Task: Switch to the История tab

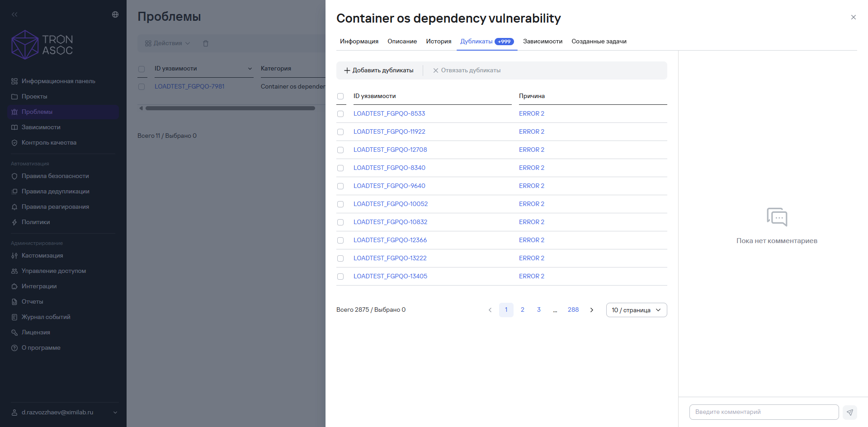Action: (439, 42)
